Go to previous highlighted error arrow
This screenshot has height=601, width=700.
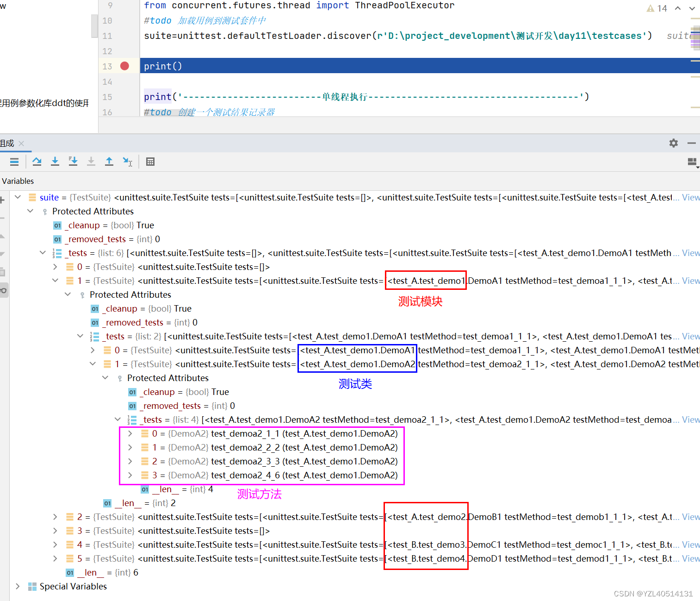pyautogui.click(x=678, y=8)
